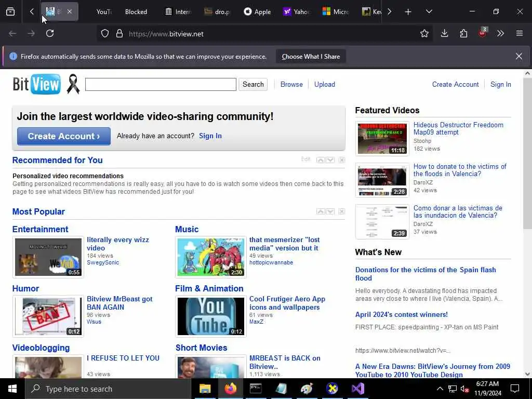
Task: Move Most Popular module down
Action: 330,212
